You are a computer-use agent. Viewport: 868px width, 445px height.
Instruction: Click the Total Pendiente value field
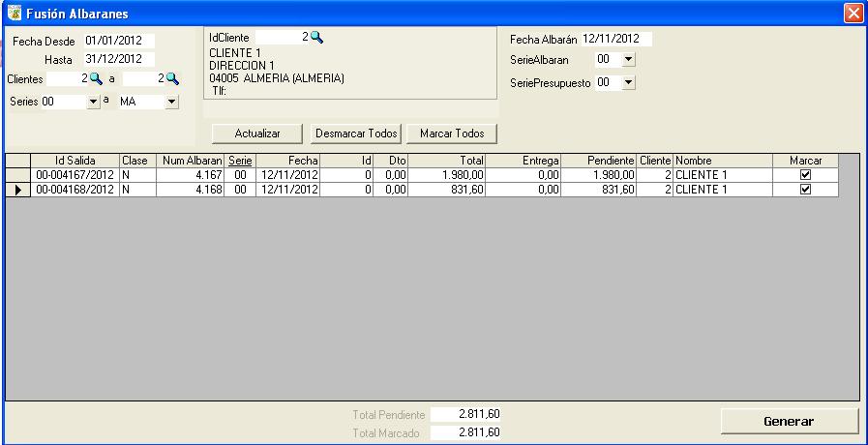tap(465, 414)
